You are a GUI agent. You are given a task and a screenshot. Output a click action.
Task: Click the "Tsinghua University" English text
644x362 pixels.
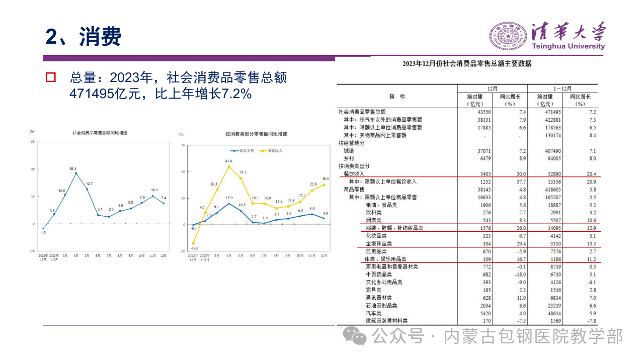pos(569,46)
